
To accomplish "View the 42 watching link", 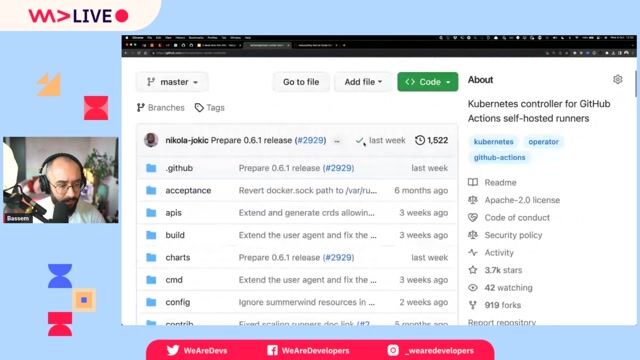I will tap(509, 288).
